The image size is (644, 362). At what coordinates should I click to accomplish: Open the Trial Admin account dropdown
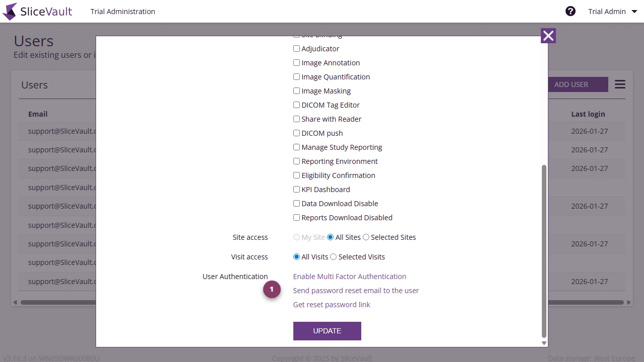(612, 11)
